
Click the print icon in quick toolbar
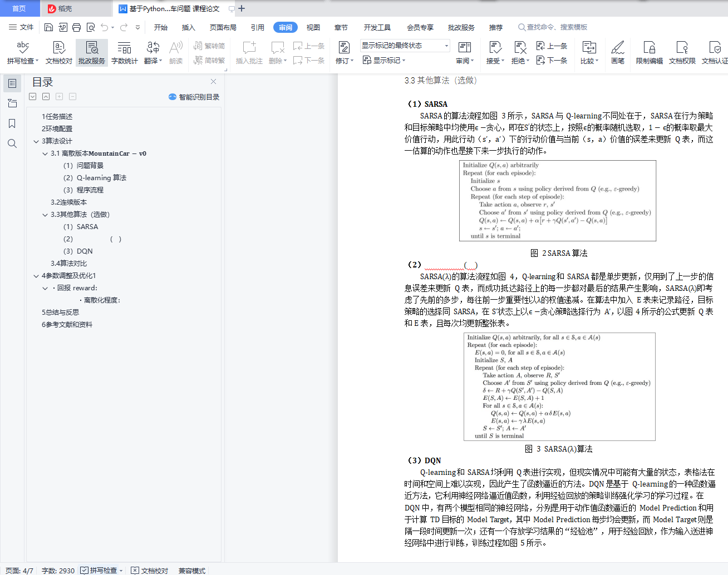coord(76,27)
